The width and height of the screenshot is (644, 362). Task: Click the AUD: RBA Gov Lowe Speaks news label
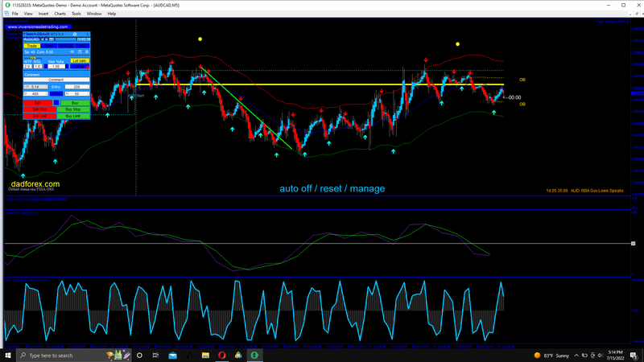click(x=597, y=191)
